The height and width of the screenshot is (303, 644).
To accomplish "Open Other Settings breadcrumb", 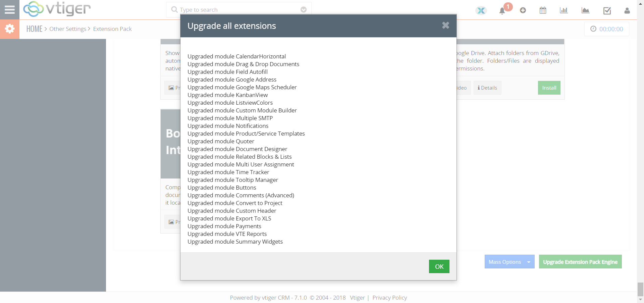I will click(x=68, y=29).
